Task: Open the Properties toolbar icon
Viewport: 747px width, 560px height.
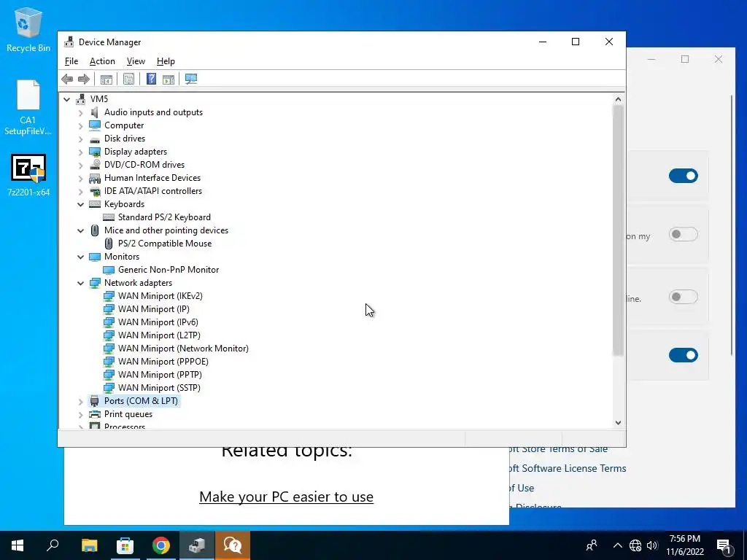Action: pos(128,79)
